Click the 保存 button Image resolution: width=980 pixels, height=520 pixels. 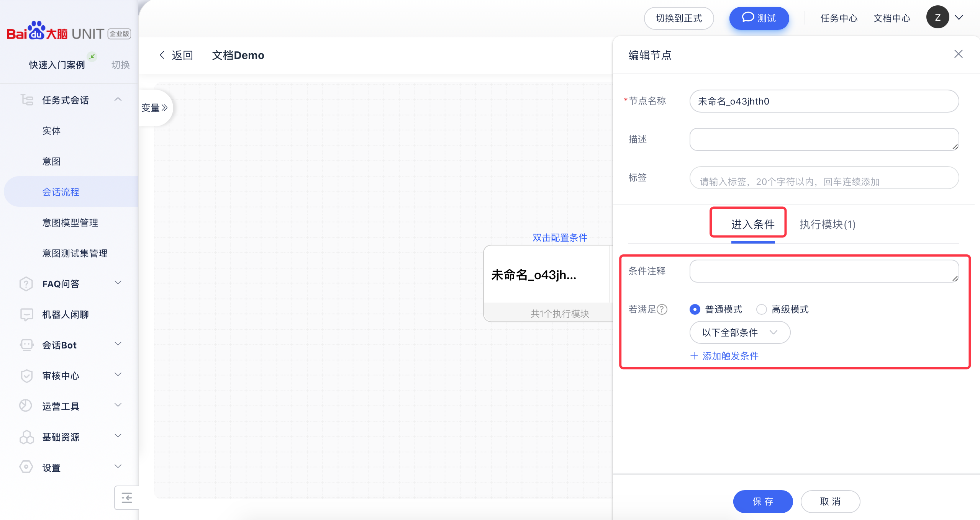762,501
